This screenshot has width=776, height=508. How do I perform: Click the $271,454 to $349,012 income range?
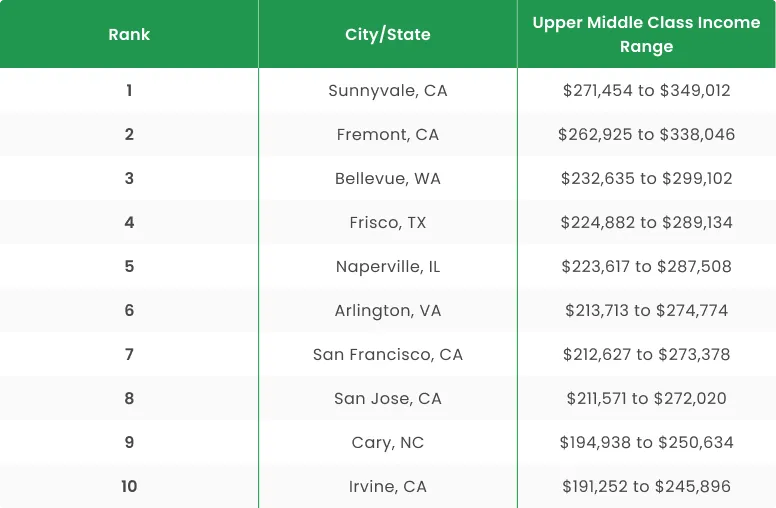coord(646,90)
